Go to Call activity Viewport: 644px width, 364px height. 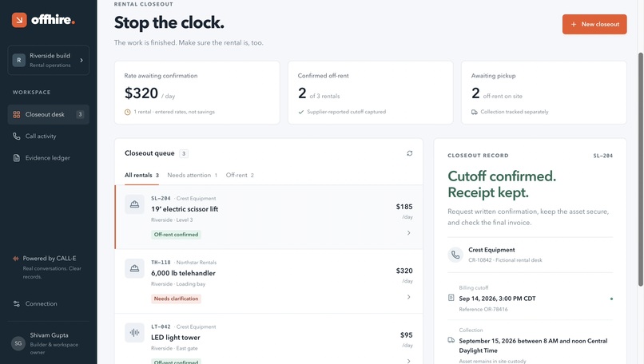pyautogui.click(x=49, y=136)
